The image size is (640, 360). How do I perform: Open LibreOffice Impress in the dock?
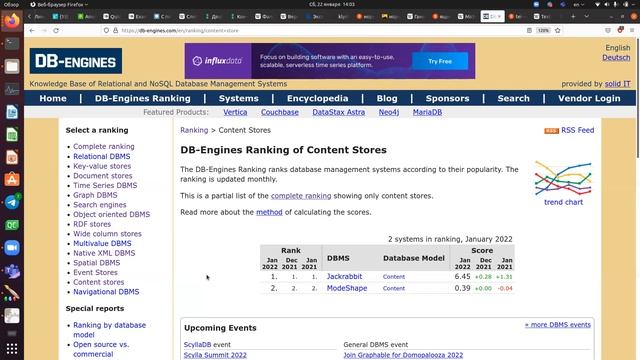click(12, 157)
